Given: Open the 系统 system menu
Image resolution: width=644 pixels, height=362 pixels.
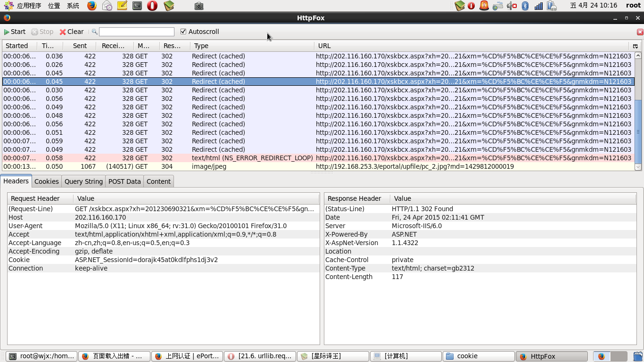Looking at the screenshot, I should pos(73,6).
